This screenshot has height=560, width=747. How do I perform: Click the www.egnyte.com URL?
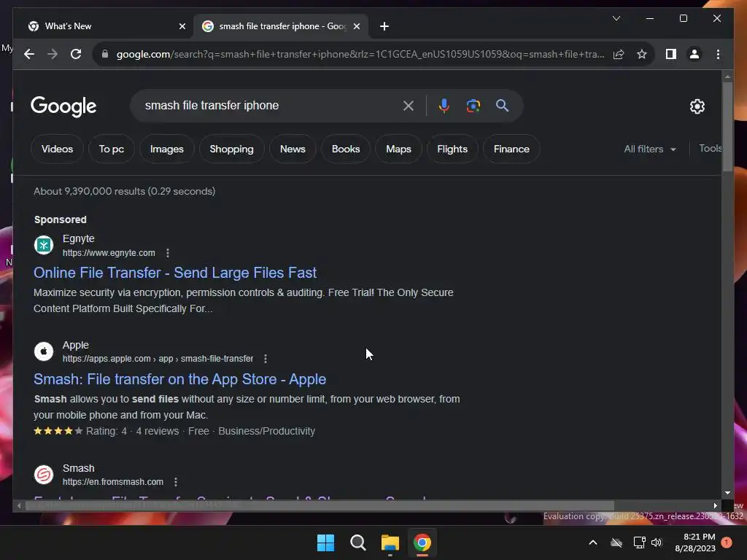coord(109,253)
